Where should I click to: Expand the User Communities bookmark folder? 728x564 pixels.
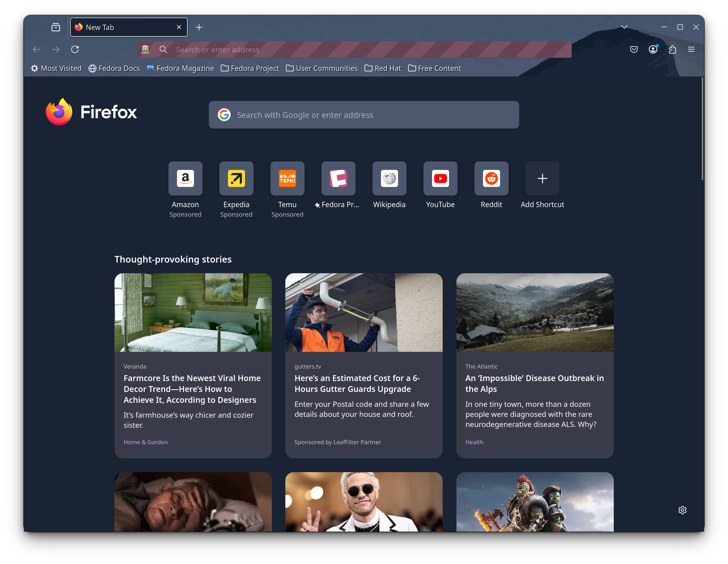pyautogui.click(x=322, y=68)
